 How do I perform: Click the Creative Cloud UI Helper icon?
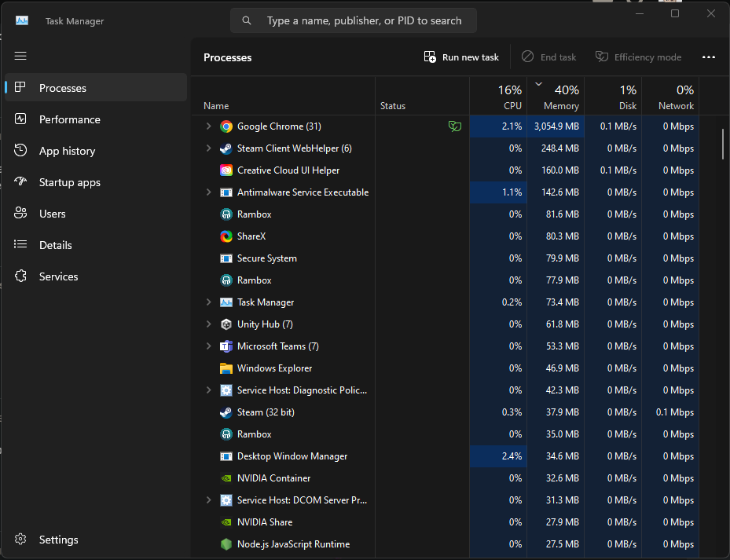[226, 170]
